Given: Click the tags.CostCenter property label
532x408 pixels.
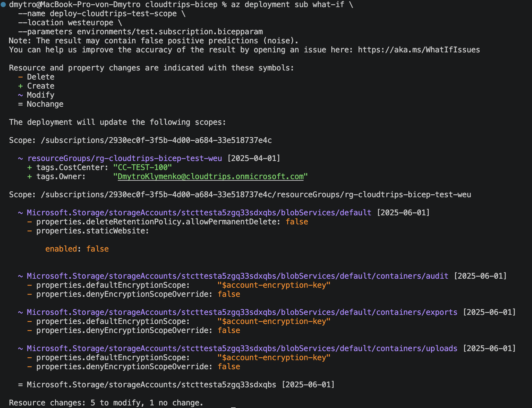Looking at the screenshot, I should coord(72,167).
